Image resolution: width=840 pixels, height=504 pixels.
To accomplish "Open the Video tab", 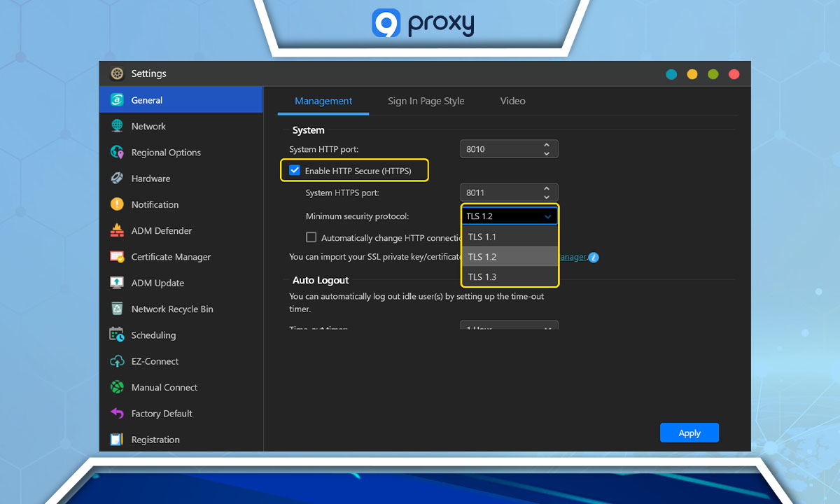I will pyautogui.click(x=512, y=101).
